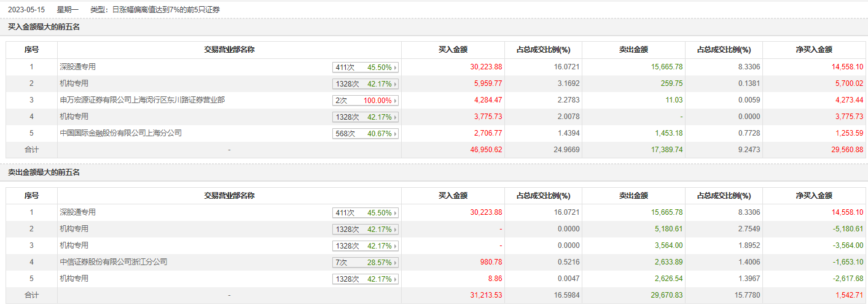The image size is (868, 305).
Task: Expand 411次 45.50% badge in sell table
Action: coord(366,213)
